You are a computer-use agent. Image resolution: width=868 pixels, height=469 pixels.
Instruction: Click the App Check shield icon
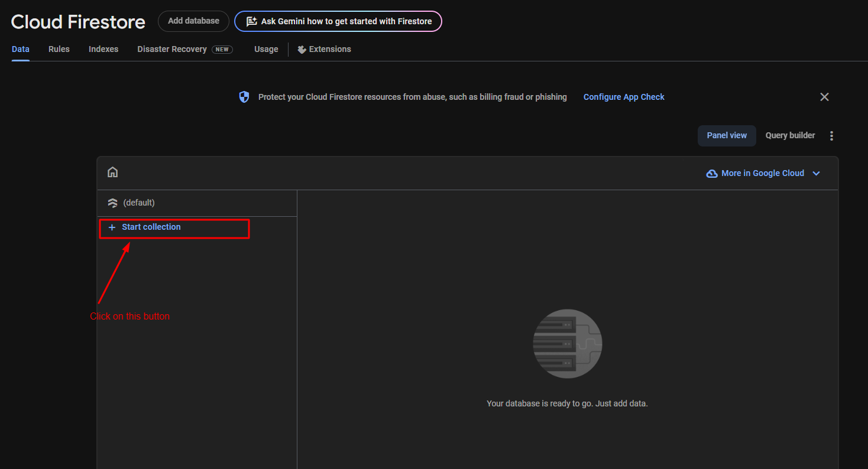(244, 97)
